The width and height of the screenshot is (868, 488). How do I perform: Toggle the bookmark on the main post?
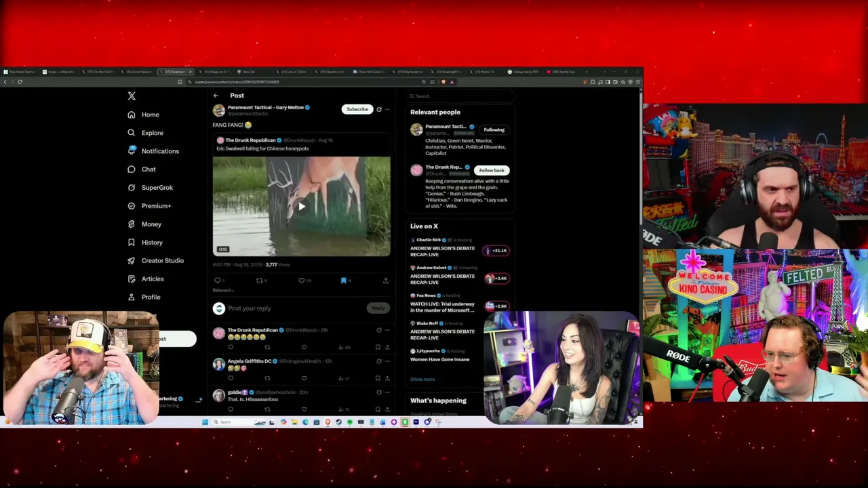click(344, 281)
